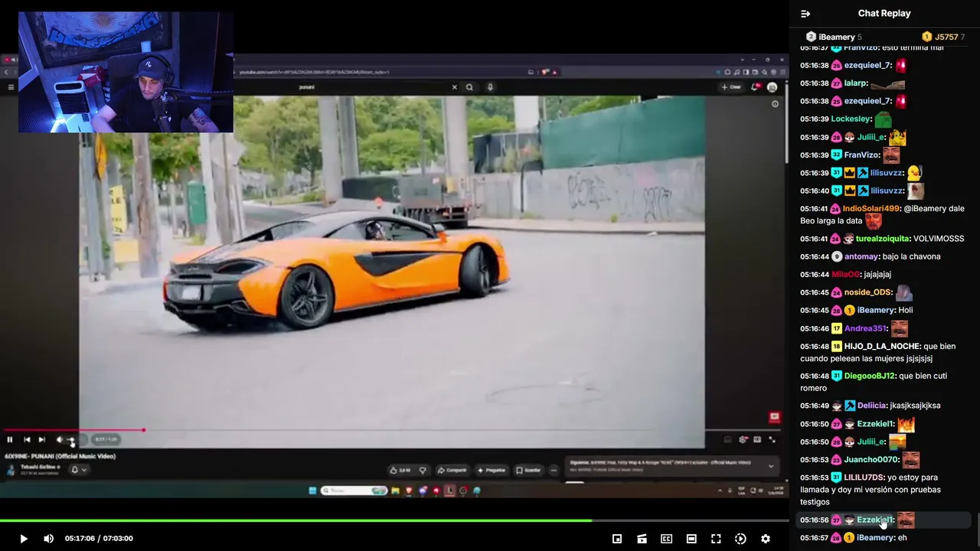Viewport: 980px width, 551px height.
Task: Clear the YouTube search box text
Action: tap(454, 87)
